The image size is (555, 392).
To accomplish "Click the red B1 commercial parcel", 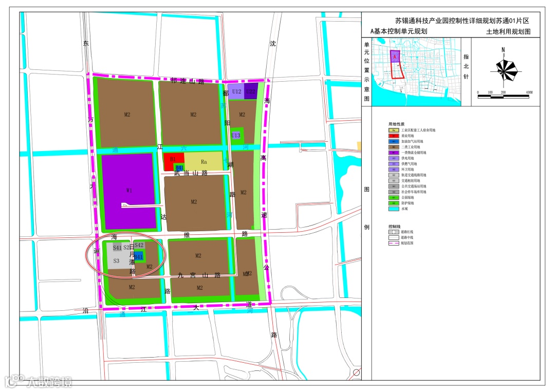I will click(x=174, y=160).
